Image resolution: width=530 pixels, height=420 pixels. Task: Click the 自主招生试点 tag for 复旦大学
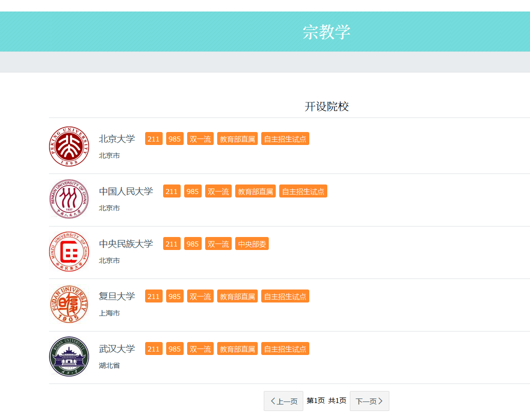[x=285, y=296]
